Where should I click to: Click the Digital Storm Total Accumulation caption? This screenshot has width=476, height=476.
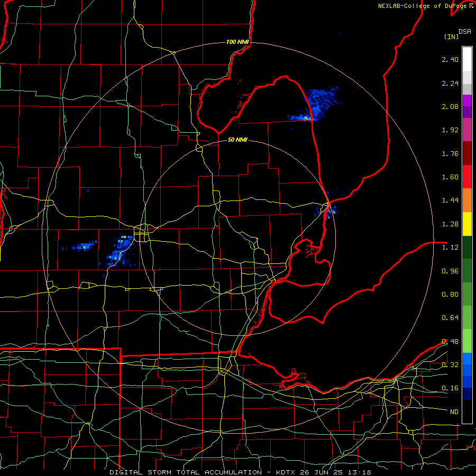point(240,472)
